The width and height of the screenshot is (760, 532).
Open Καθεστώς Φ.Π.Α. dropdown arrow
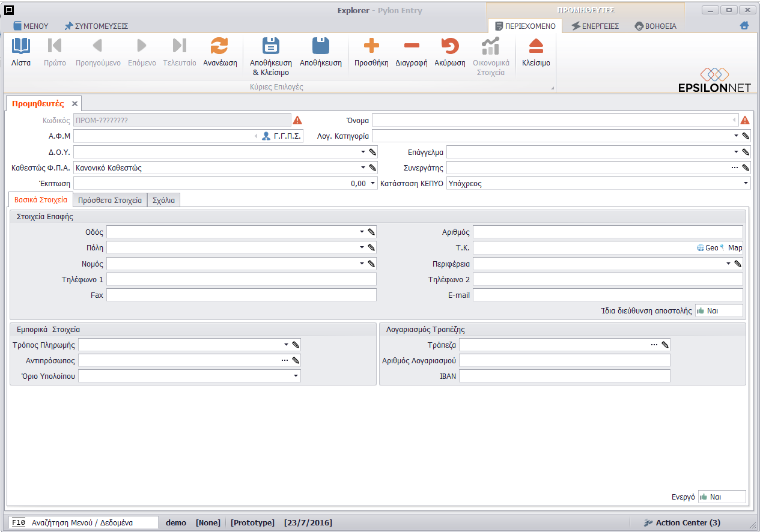(x=363, y=168)
